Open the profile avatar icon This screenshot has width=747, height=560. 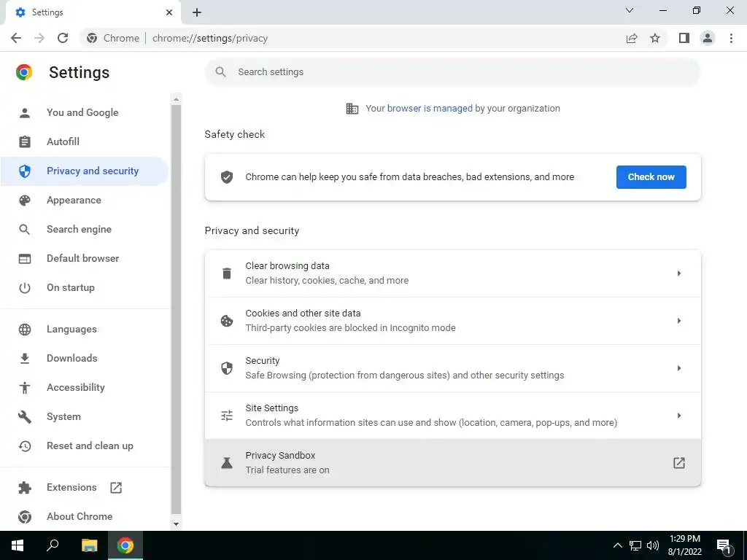708,38
